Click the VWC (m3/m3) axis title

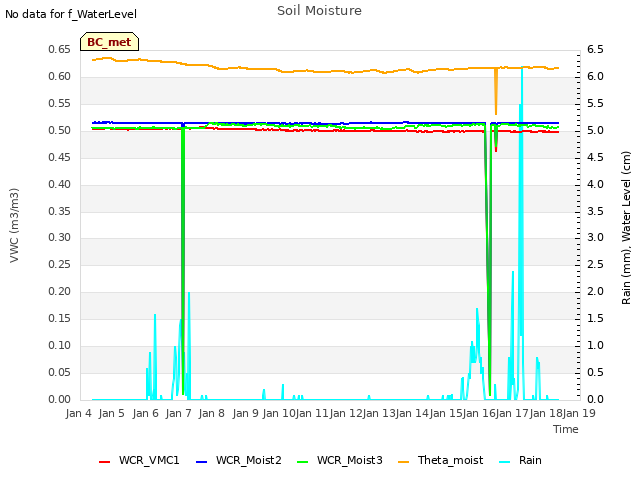point(14,225)
